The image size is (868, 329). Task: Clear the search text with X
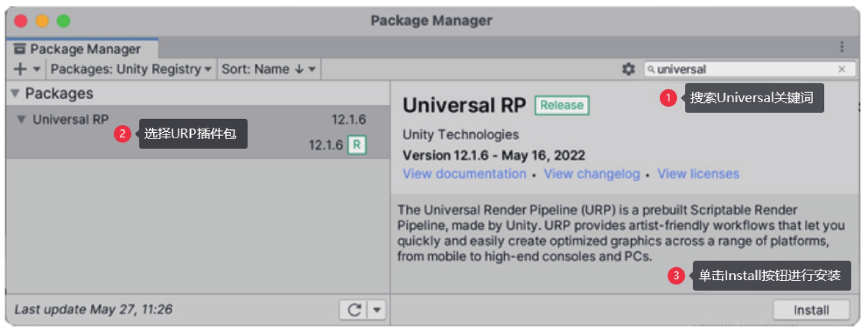coord(842,69)
